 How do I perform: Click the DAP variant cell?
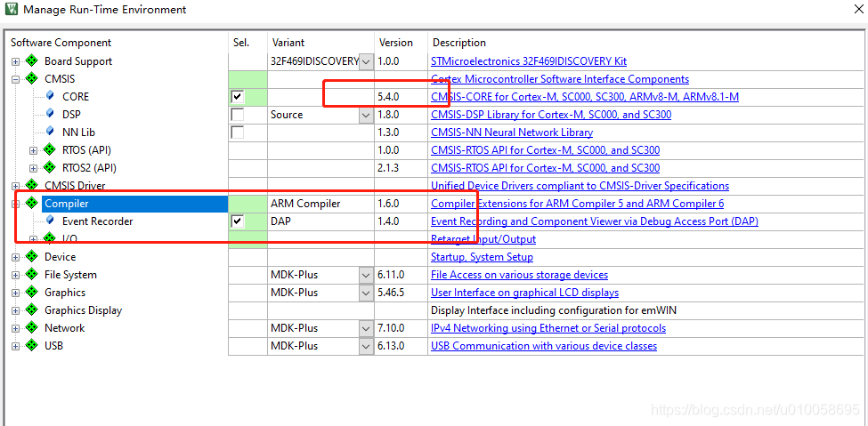[321, 221]
